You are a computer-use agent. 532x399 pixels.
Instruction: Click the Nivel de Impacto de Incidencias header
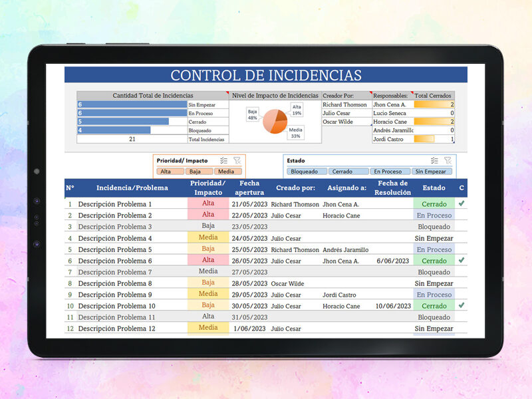[275, 95]
